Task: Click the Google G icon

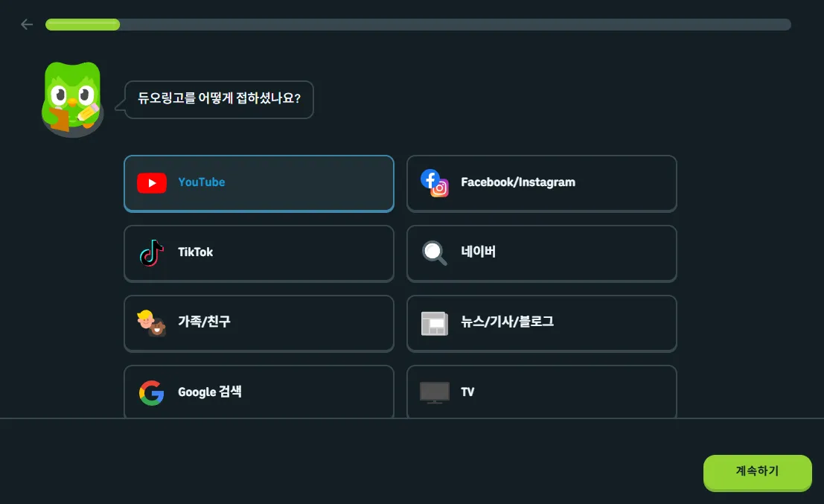Action: (x=151, y=392)
